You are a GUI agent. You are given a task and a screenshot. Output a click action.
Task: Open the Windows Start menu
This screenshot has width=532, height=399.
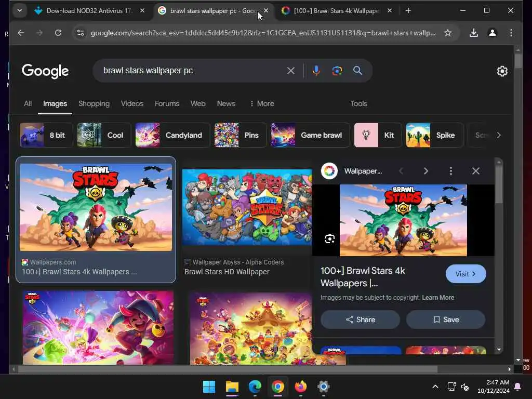pos(209,387)
